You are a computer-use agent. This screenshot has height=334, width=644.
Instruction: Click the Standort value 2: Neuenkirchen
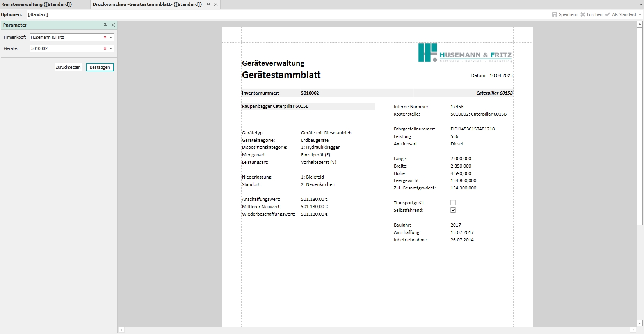coord(318,184)
